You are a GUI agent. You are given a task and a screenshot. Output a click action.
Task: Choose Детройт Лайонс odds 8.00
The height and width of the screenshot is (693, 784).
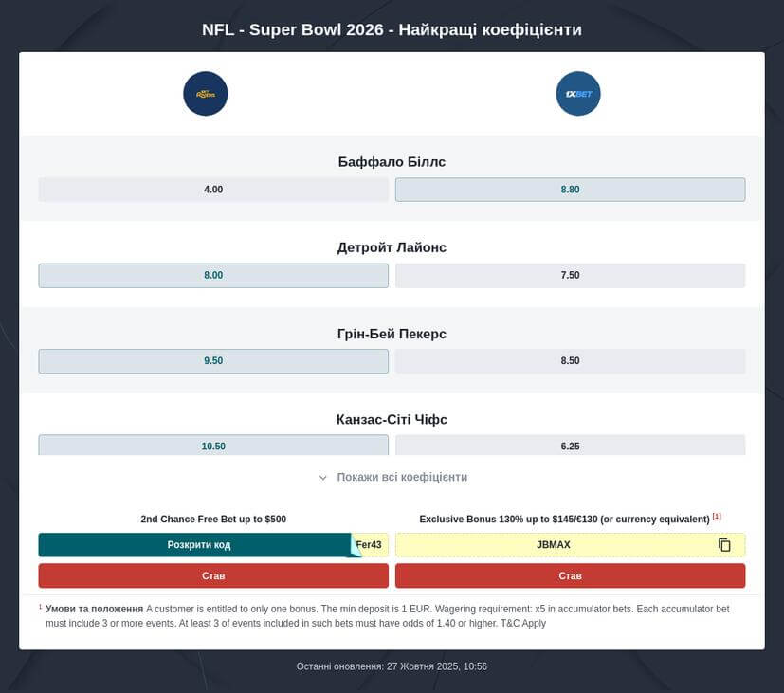(213, 276)
